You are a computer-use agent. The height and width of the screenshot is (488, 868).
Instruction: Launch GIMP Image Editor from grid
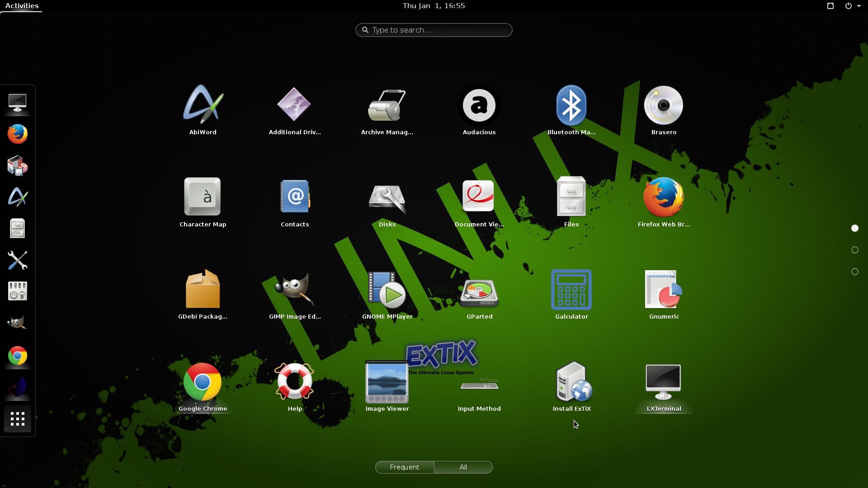[295, 295]
